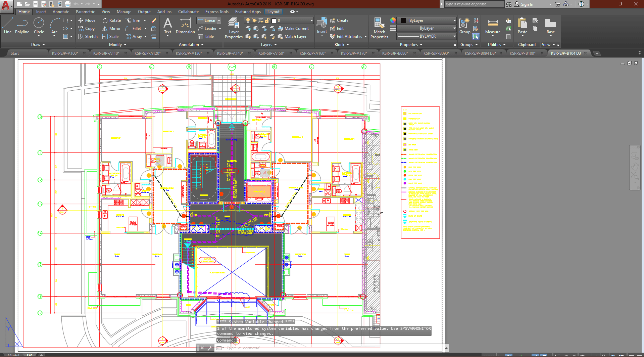This screenshot has height=357, width=644.
Task: Open the KSR-SJP-A100 drawing tab
Action: [65, 53]
